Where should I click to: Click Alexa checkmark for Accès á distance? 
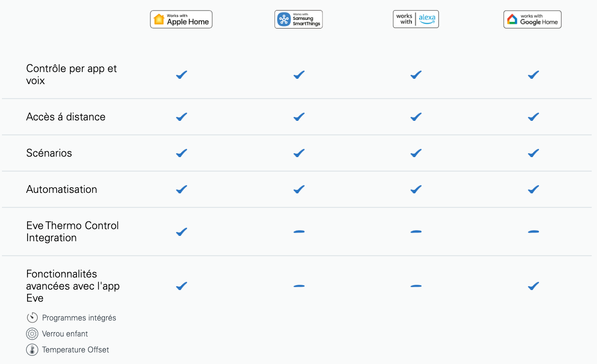[x=416, y=117]
